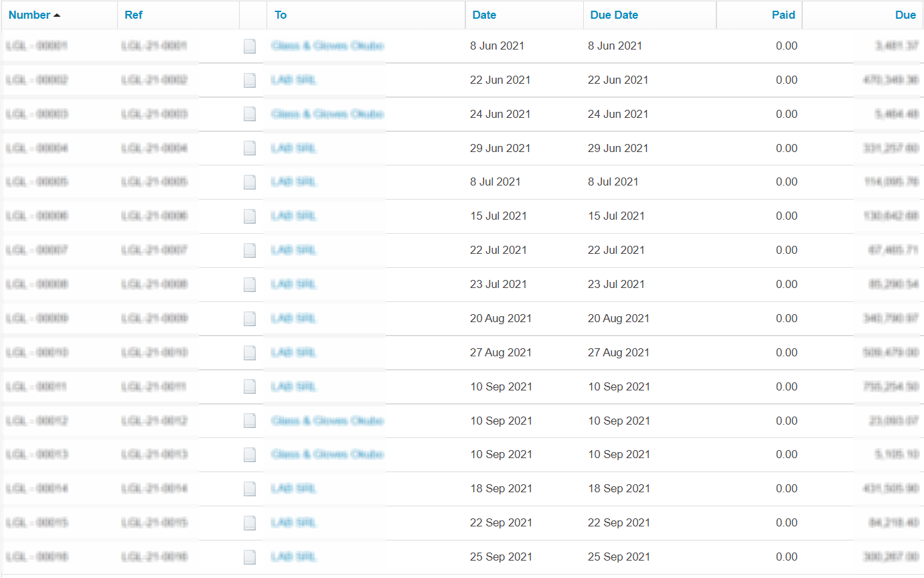Sort the invoice list by Ref column

[x=134, y=15]
